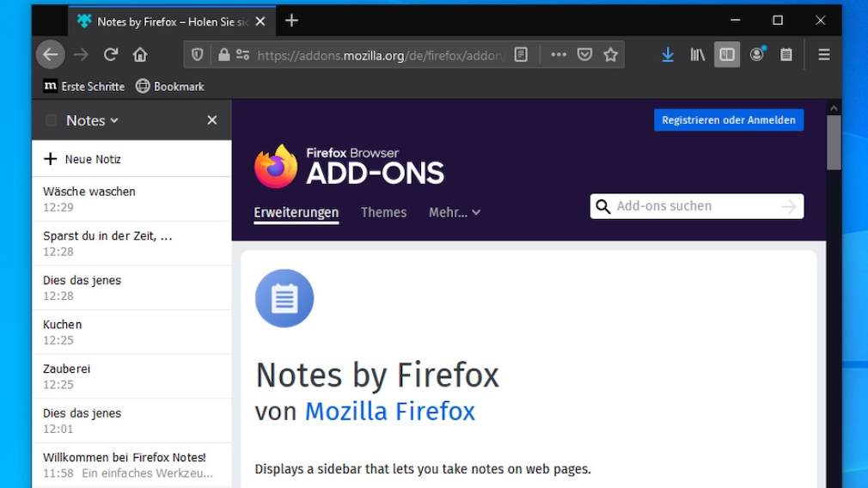Screen dimensions: 868x488
Task: Bookmark this page with star
Action: [610, 54]
